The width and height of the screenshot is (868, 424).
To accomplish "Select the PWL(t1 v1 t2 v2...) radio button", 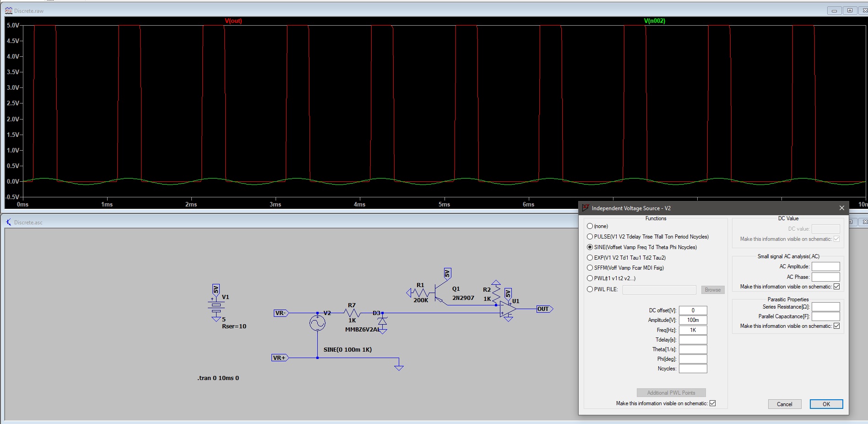I will click(590, 278).
